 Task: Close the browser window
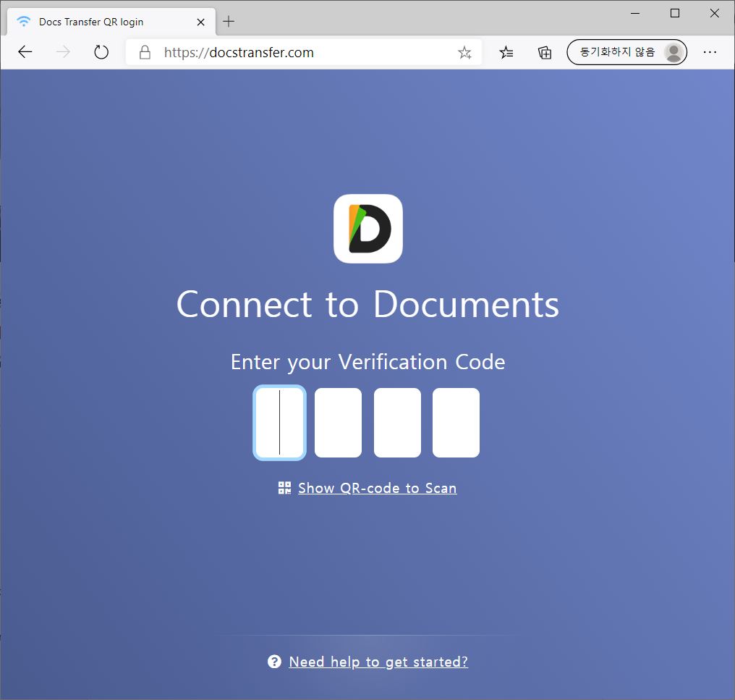[x=714, y=13]
